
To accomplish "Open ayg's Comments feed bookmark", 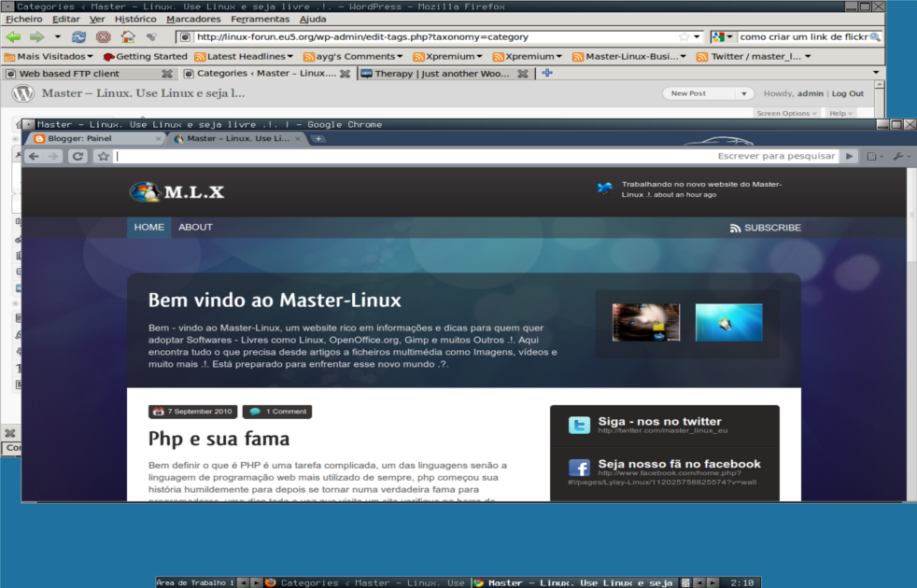I will (x=353, y=57).
